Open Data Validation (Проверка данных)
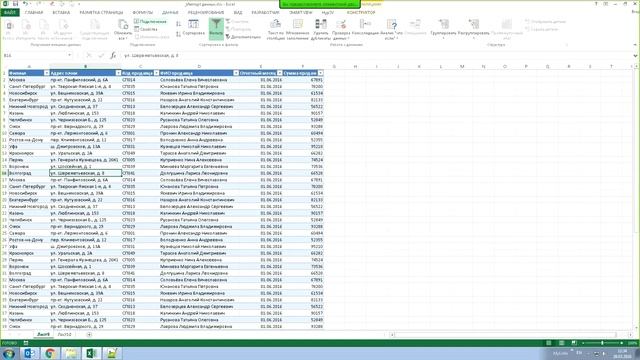Image resolution: width=640 pixels, height=360 pixels. (341, 29)
